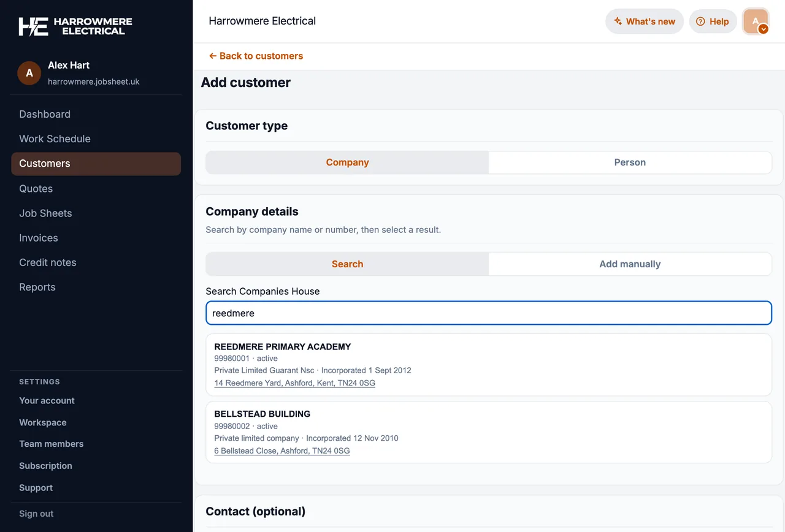Open Your account settings
Screen dimensions: 785x532
point(47,401)
